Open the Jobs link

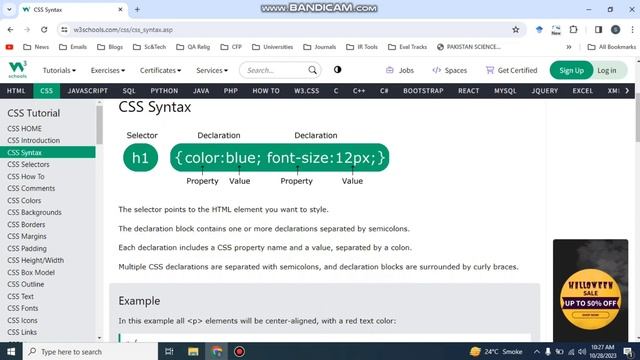(x=400, y=70)
